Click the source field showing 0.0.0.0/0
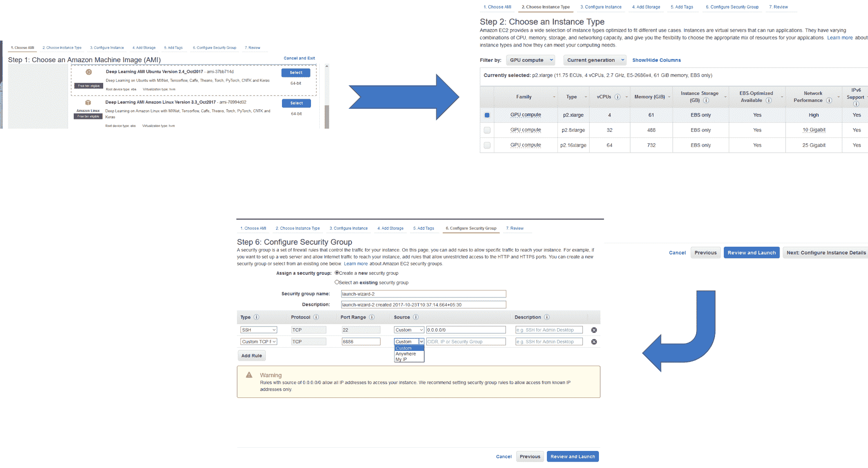This screenshot has width=868, height=468. pyautogui.click(x=466, y=330)
